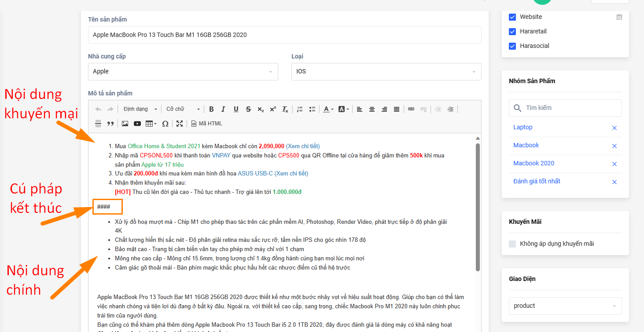Remove the Macbook 2020 group tag
This screenshot has height=332, width=644.
[x=615, y=164]
